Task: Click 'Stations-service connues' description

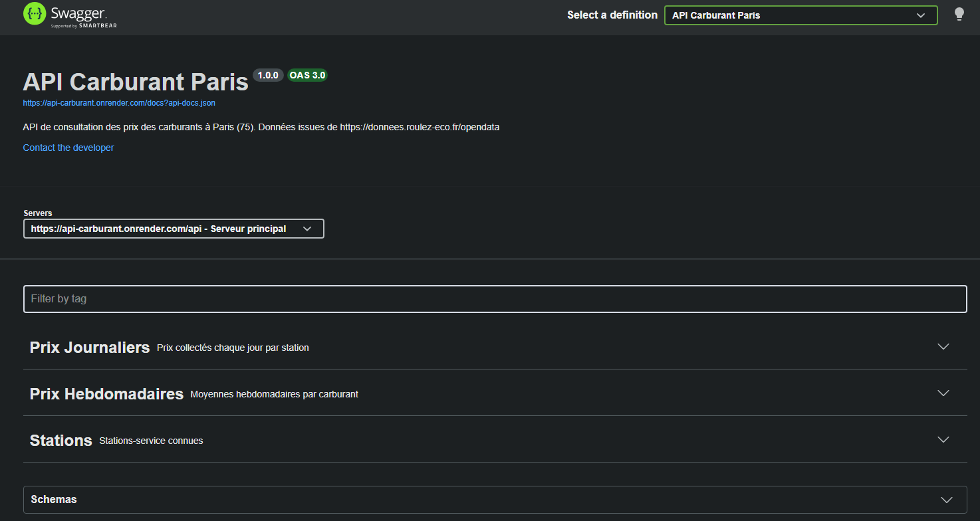Action: point(151,441)
